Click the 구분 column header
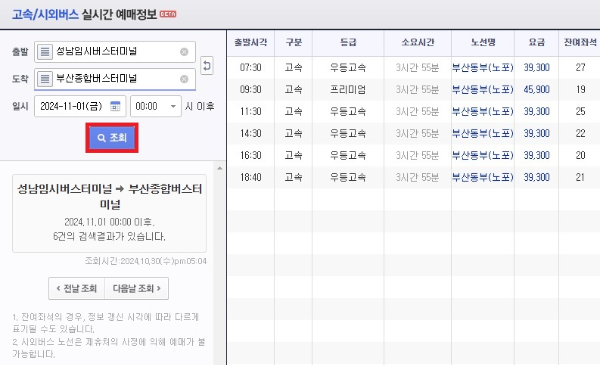 point(293,42)
